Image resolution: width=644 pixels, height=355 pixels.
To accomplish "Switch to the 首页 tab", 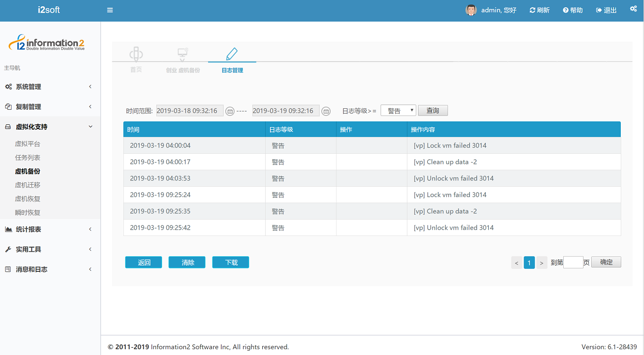I will tap(136, 60).
